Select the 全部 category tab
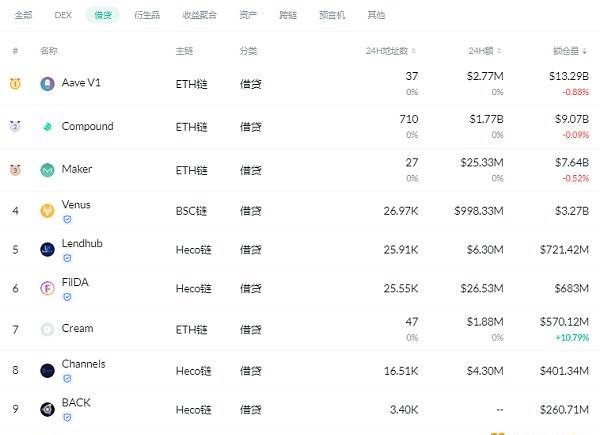The height and width of the screenshot is (435, 600). 23,15
